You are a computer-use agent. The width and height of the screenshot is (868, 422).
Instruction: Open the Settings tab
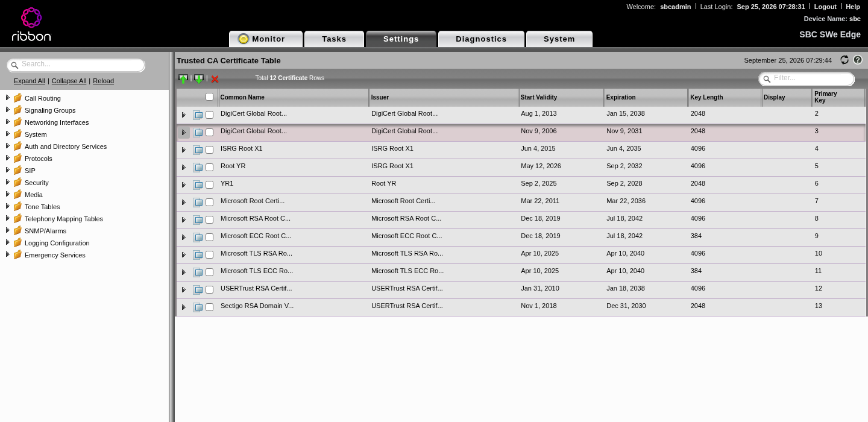point(401,39)
